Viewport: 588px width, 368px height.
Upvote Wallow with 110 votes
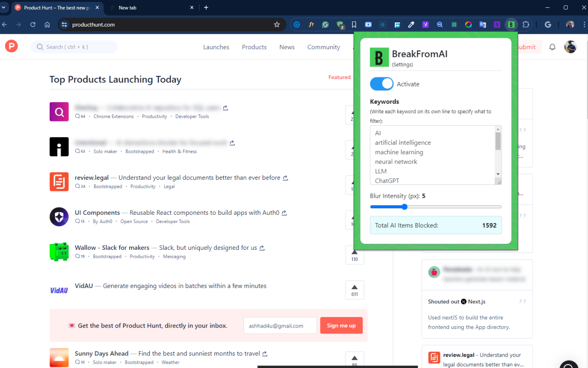point(355,255)
